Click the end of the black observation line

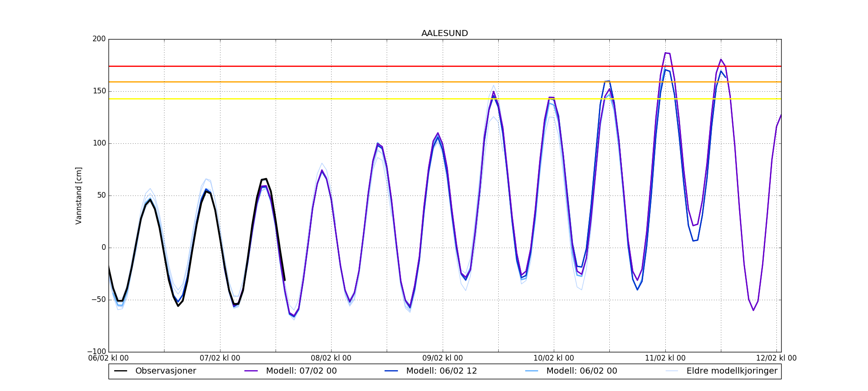284,280
